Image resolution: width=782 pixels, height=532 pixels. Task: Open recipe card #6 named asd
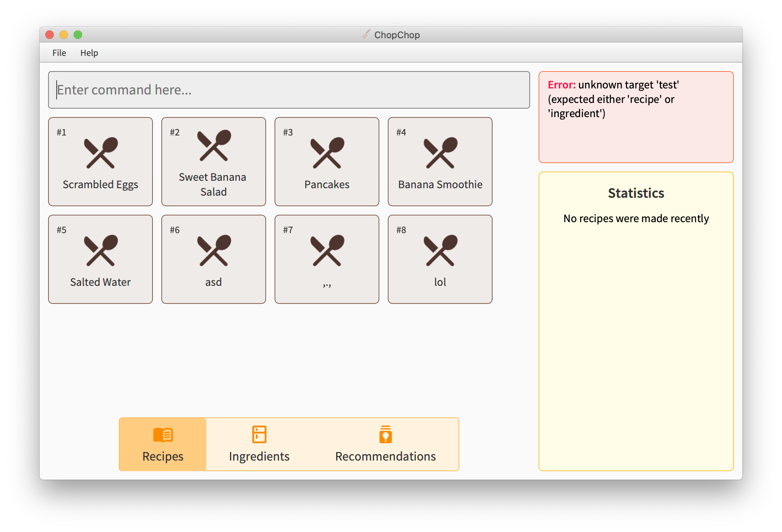[214, 259]
